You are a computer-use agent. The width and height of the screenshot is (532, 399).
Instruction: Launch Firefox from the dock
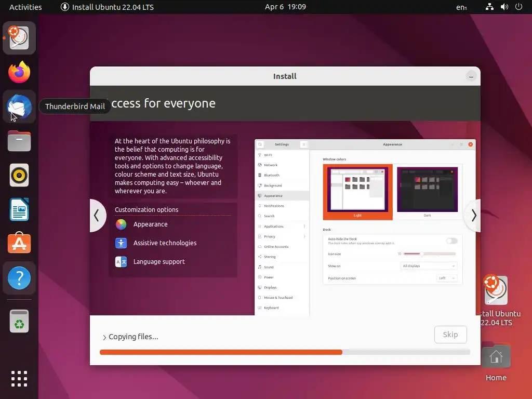pos(19,72)
